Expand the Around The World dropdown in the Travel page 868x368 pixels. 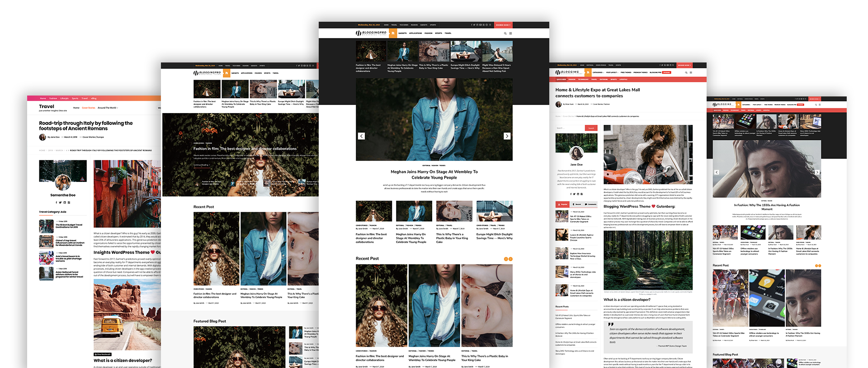coord(108,108)
